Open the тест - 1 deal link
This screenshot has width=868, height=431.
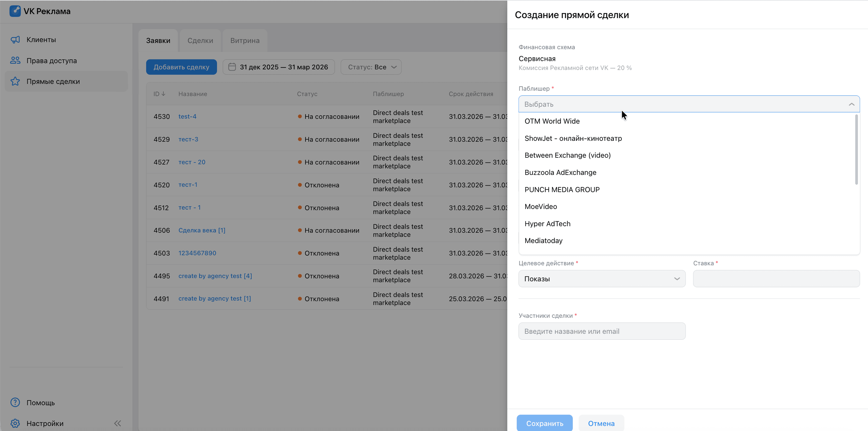(x=189, y=207)
